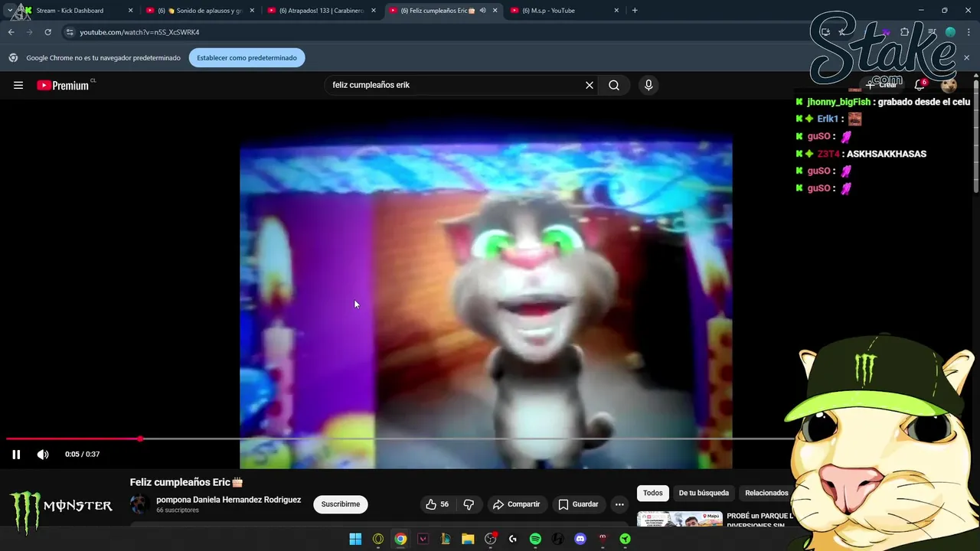Open more actions three-dot menu under video

point(619,504)
